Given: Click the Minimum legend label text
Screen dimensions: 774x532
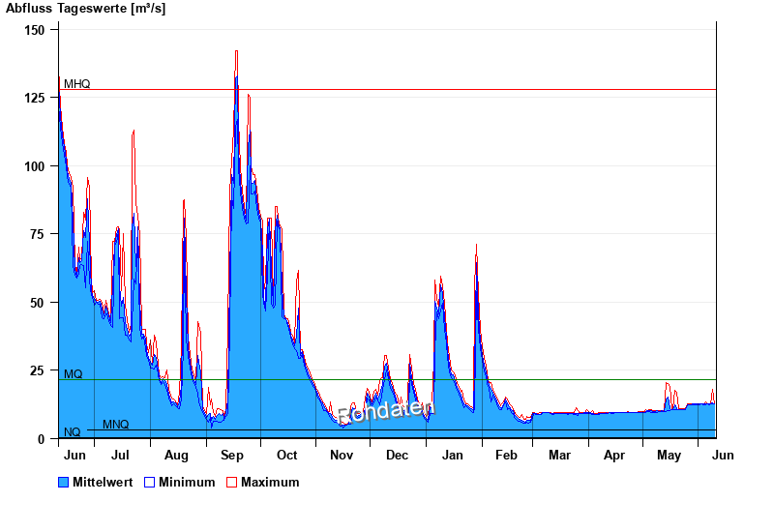Looking at the screenshot, I should (187, 483).
